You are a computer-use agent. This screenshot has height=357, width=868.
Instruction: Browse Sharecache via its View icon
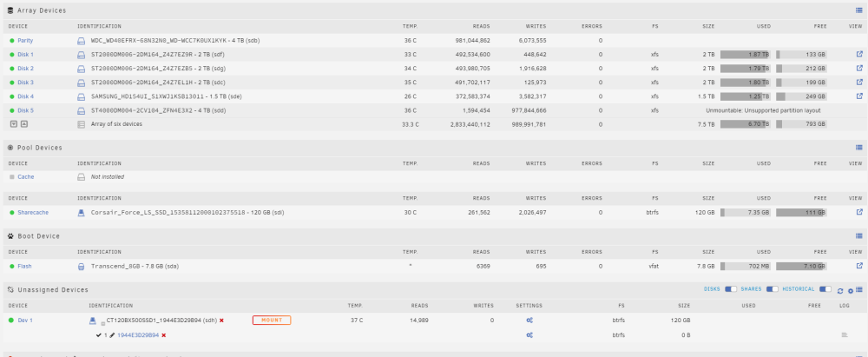tap(859, 212)
